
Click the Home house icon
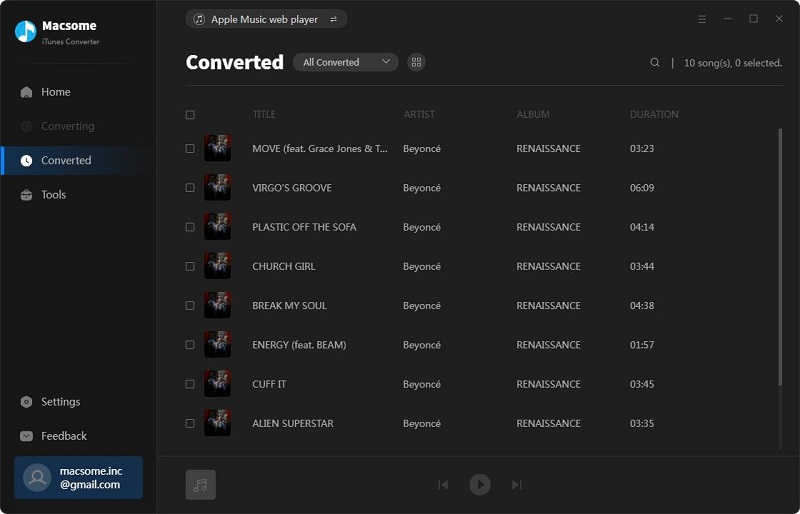pyautogui.click(x=26, y=92)
